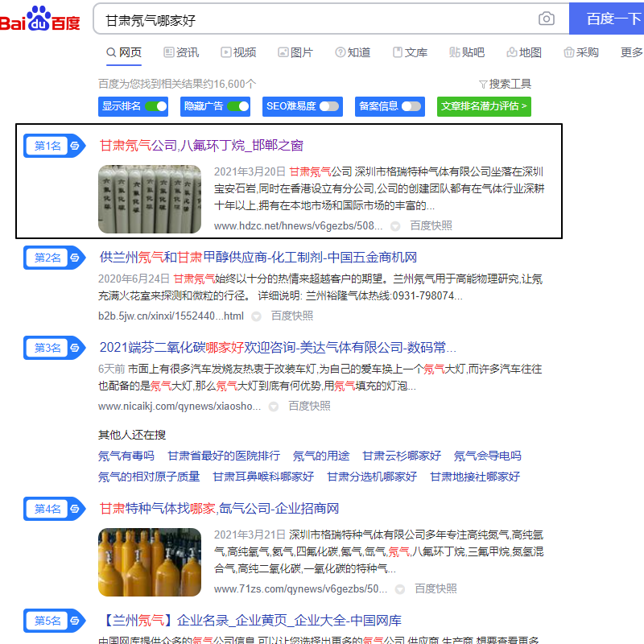Click URL www.hdzc.net/hnews/v6gezbs/508...

298,226
